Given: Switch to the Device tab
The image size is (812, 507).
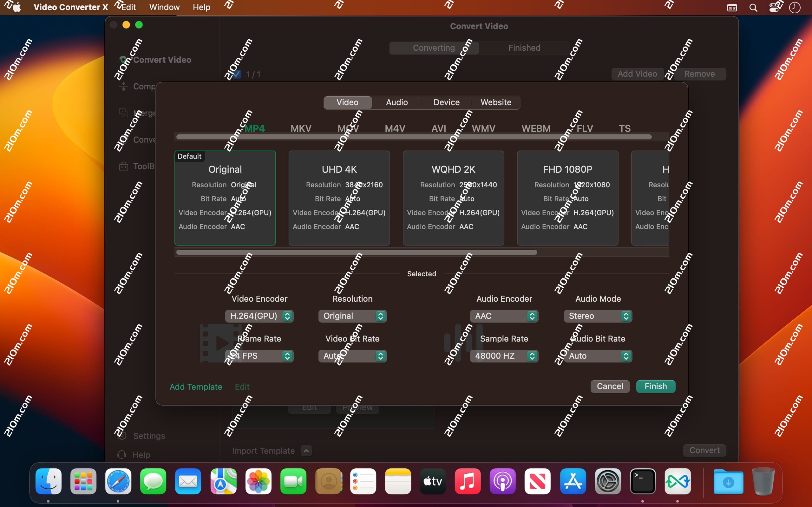Looking at the screenshot, I should pos(446,102).
